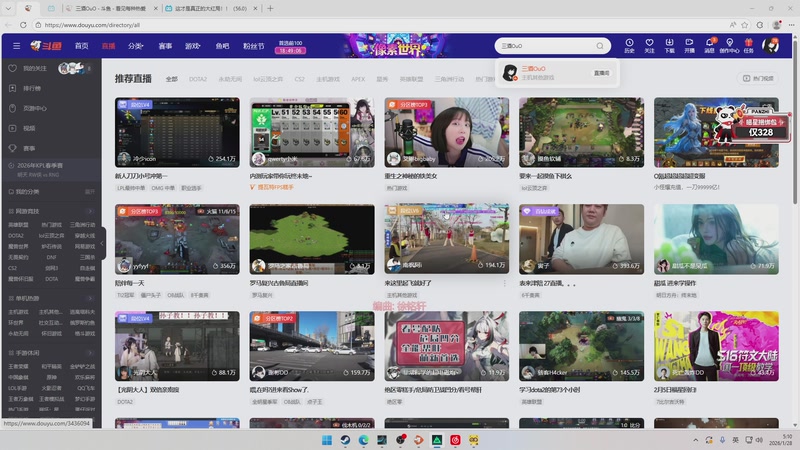The image size is (800, 450).
Task: Select the 三酒OuO search suggestion name
Action: tap(534, 68)
